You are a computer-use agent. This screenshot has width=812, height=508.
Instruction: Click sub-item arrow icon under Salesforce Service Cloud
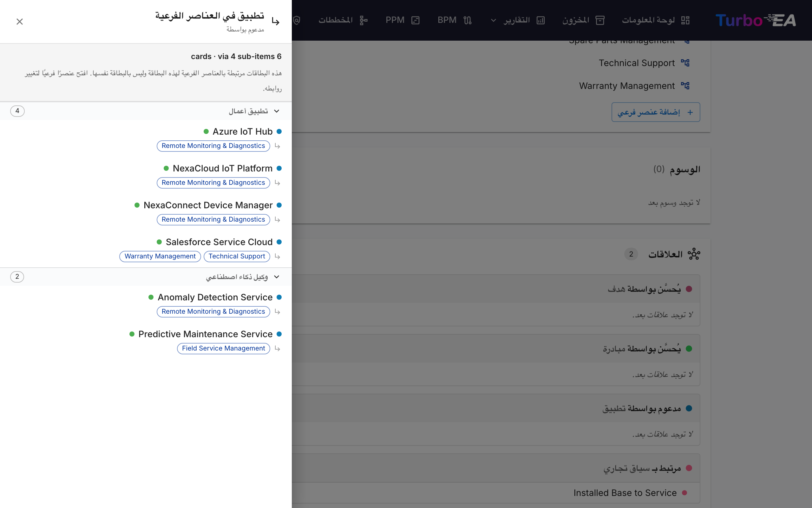click(277, 256)
